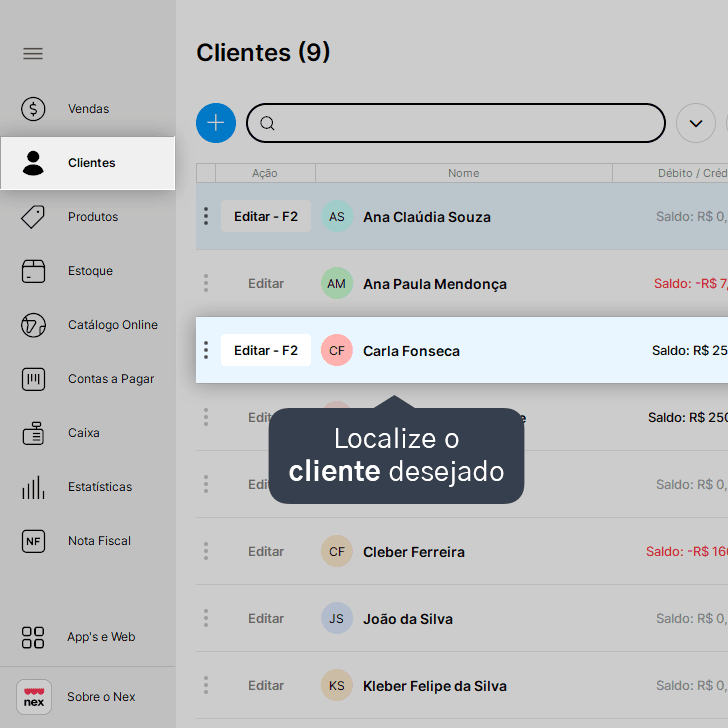This screenshot has width=728, height=728.
Task: Open options dots for Cleber Ferreira
Action: tap(206, 551)
